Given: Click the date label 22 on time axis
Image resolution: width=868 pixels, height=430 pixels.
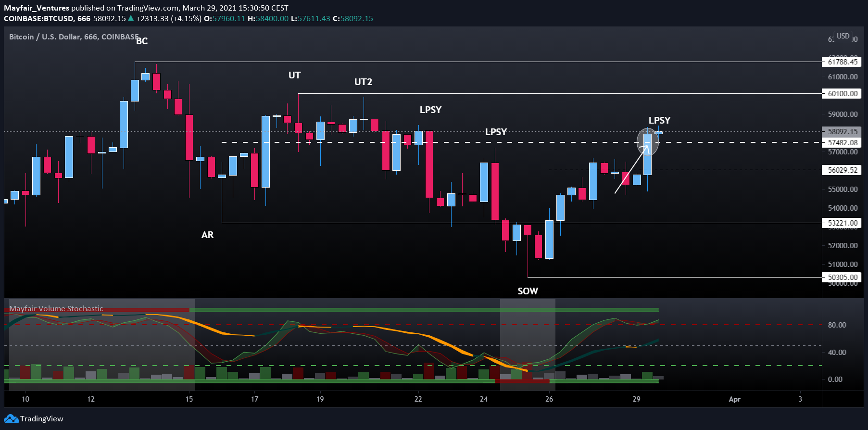Looking at the screenshot, I should pos(418,399).
